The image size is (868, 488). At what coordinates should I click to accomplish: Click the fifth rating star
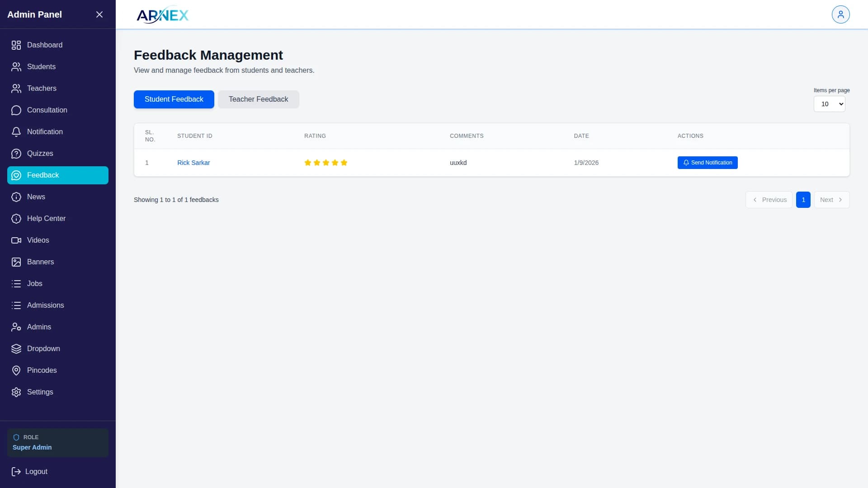pos(344,163)
